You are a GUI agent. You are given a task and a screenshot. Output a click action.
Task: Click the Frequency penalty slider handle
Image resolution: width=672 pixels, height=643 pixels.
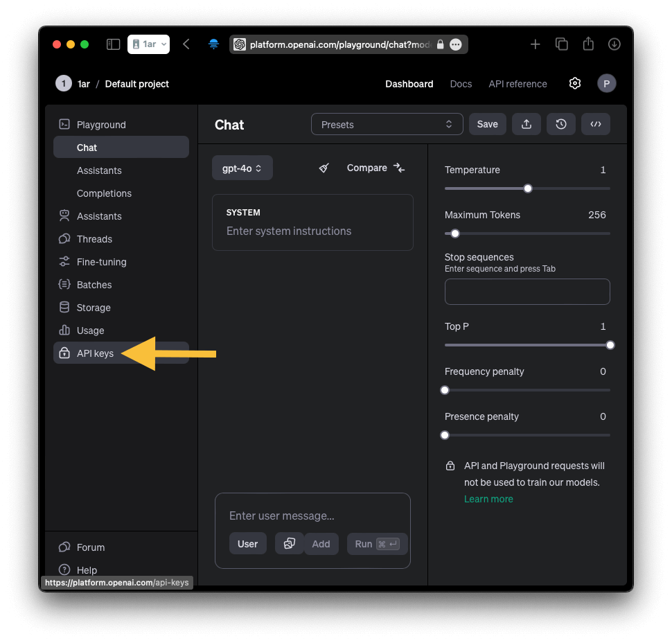pos(445,390)
